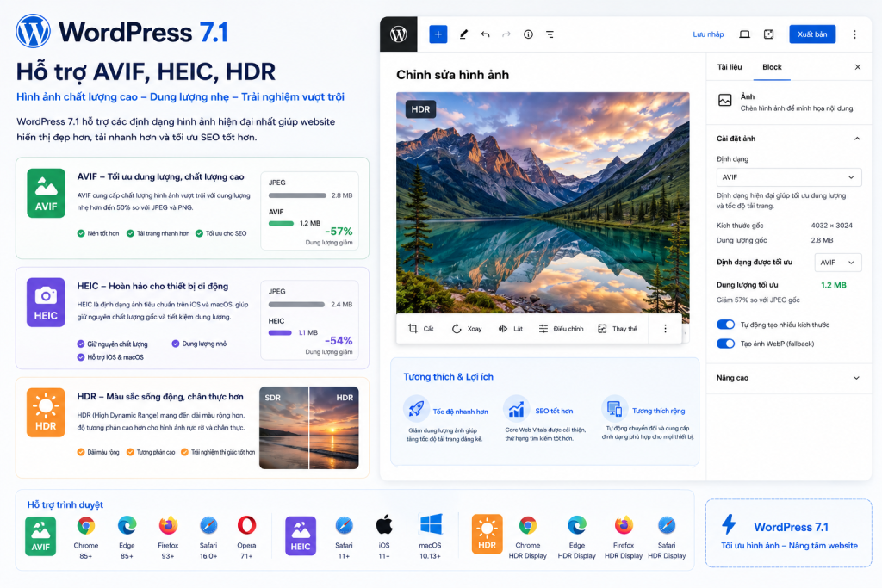Redo the last undone change

point(506,34)
